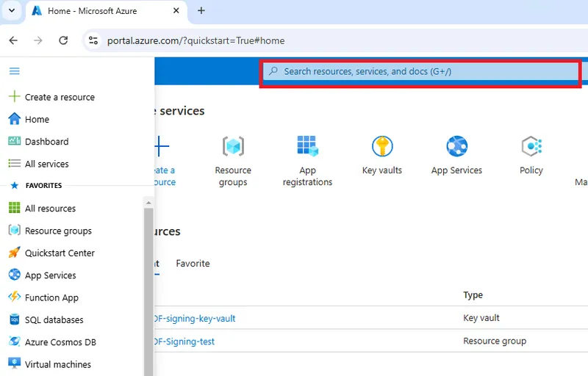
Task: Collapse the portal hamburger menu
Action: point(14,70)
